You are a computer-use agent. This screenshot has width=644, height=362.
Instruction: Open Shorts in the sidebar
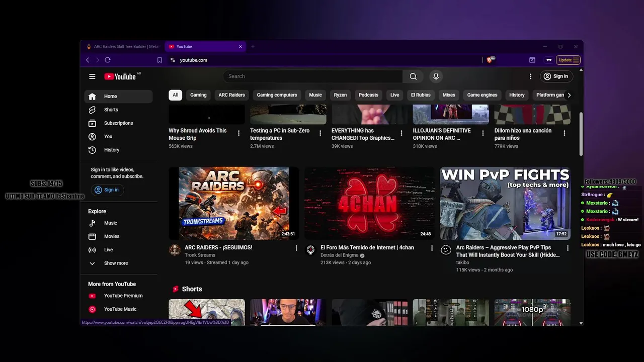(x=118, y=110)
